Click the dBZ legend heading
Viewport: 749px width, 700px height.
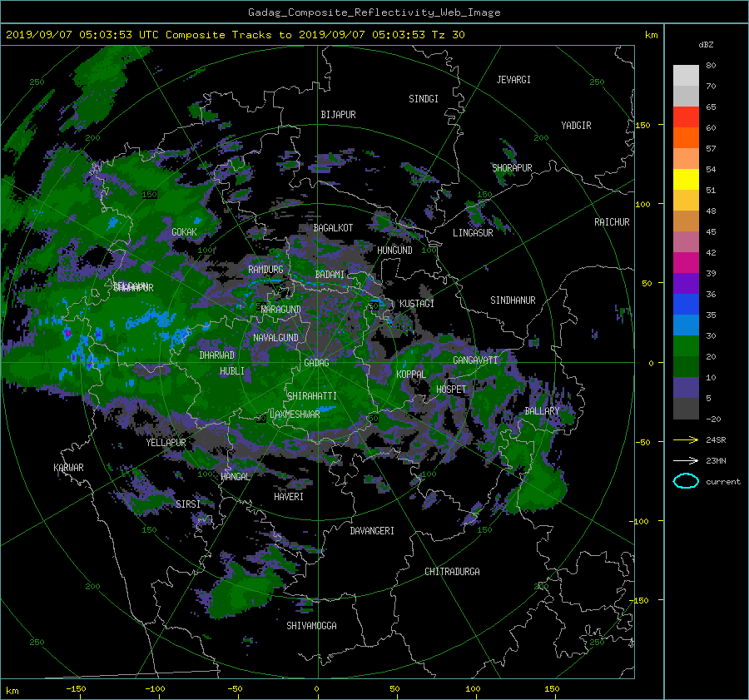click(706, 45)
